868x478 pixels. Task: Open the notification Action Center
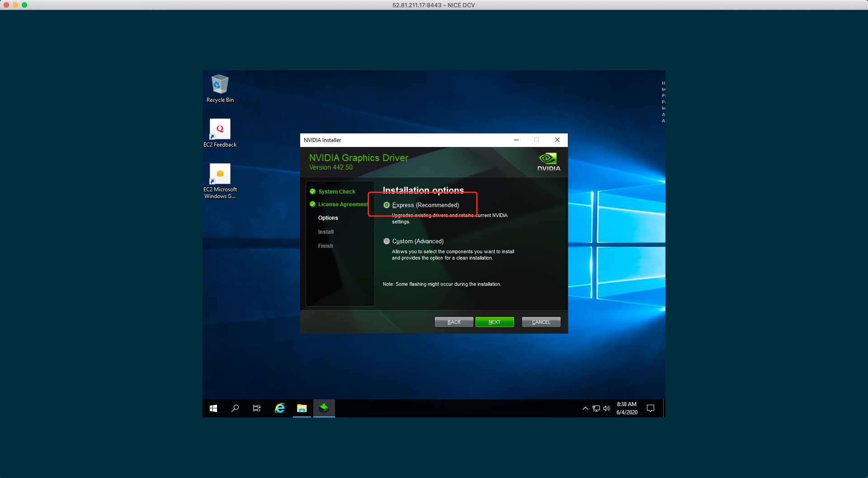point(651,408)
